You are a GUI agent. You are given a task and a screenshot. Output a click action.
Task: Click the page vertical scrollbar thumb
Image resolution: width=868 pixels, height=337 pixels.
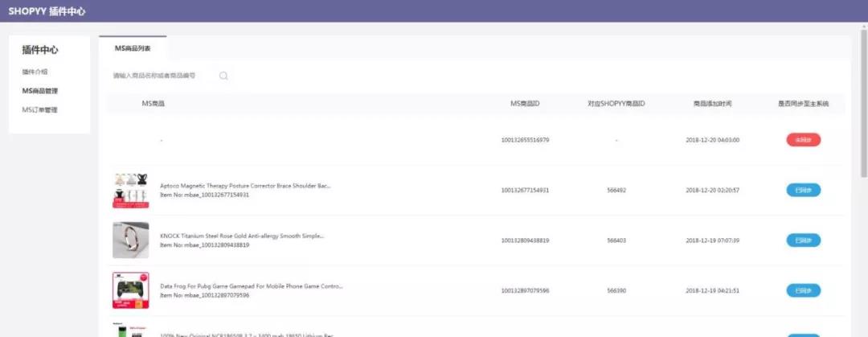point(863,104)
